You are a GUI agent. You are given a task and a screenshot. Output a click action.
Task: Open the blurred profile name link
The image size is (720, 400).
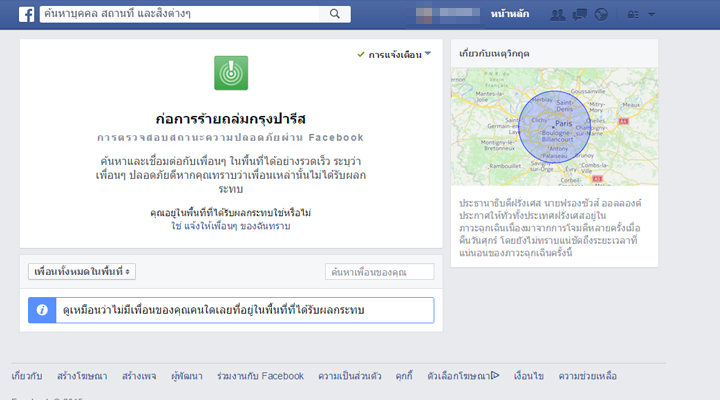447,14
